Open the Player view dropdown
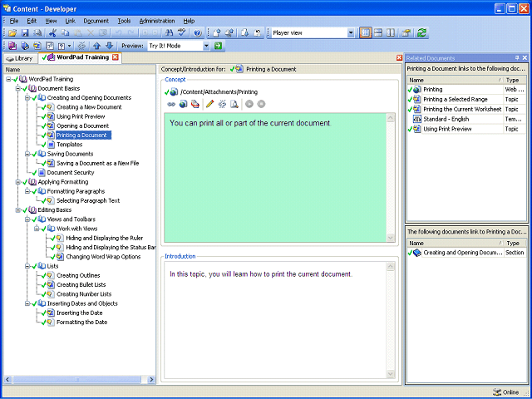The image size is (532, 399). coord(351,33)
